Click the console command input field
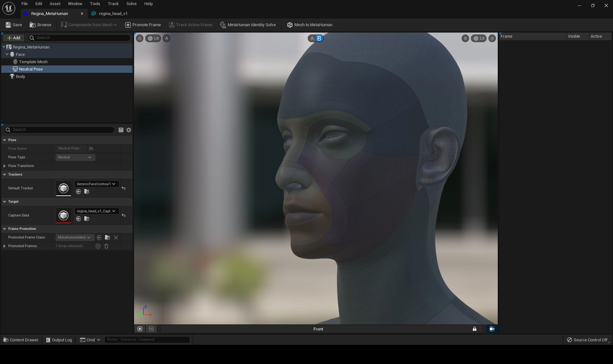The image size is (613, 364). pos(147,339)
